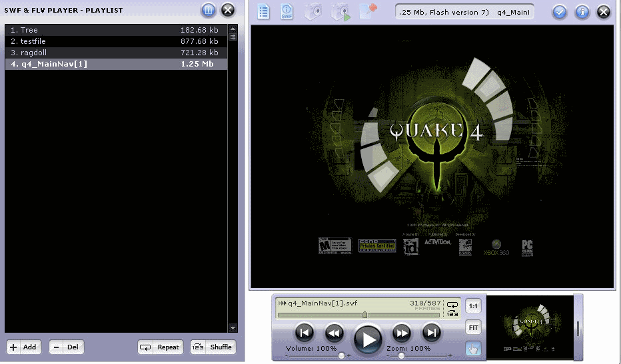
Task: Rewind the current SWF file
Action: [334, 333]
